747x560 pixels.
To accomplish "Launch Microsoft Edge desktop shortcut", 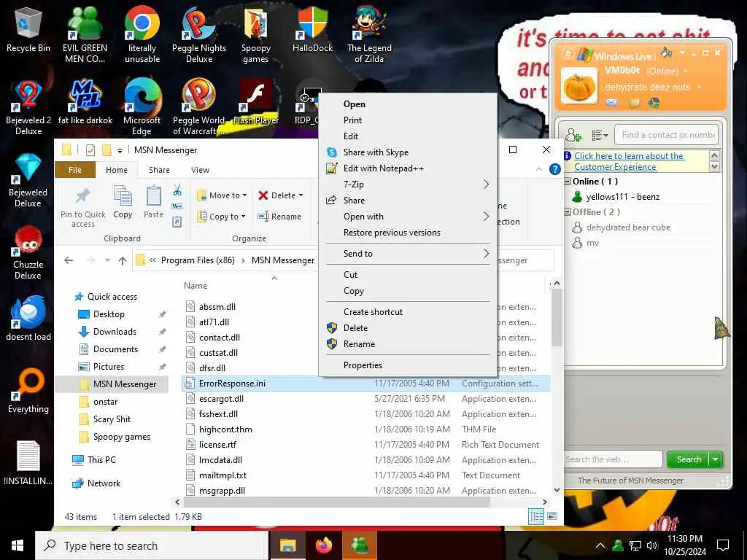I will pyautogui.click(x=142, y=108).
